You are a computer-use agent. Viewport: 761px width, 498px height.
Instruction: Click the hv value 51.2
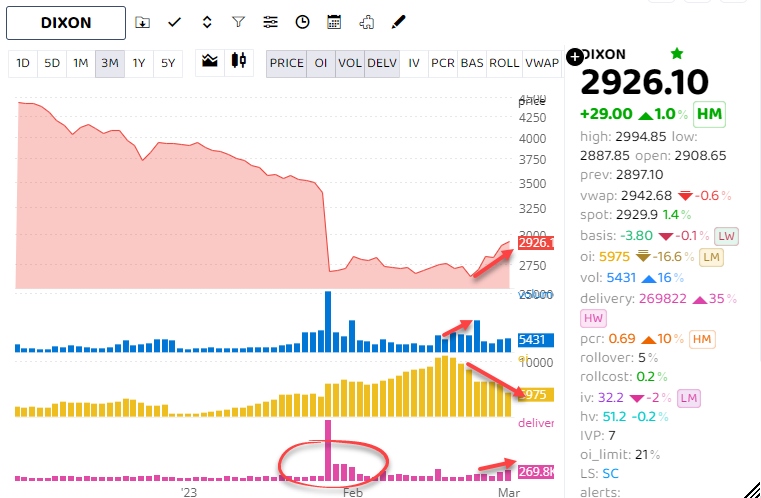click(614, 416)
